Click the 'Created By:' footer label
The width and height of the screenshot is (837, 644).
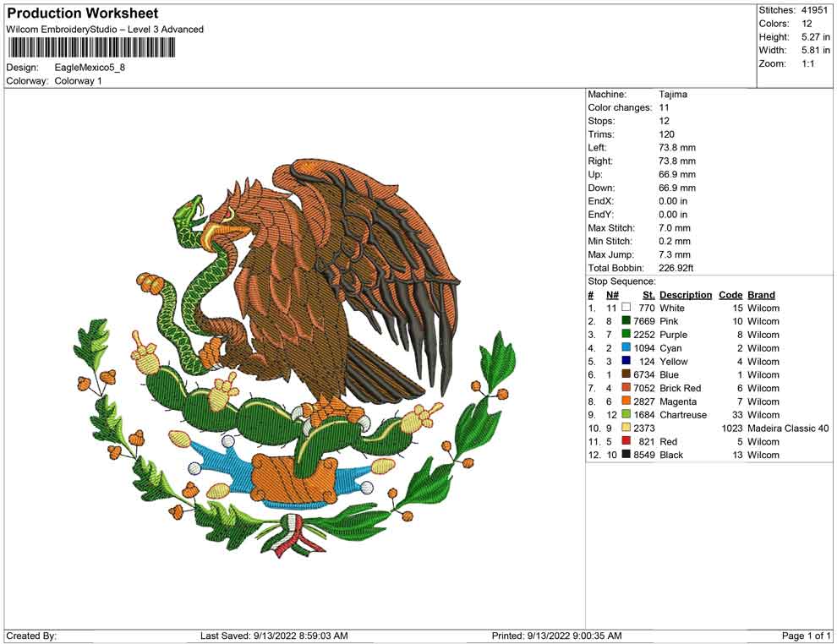pyautogui.click(x=31, y=636)
